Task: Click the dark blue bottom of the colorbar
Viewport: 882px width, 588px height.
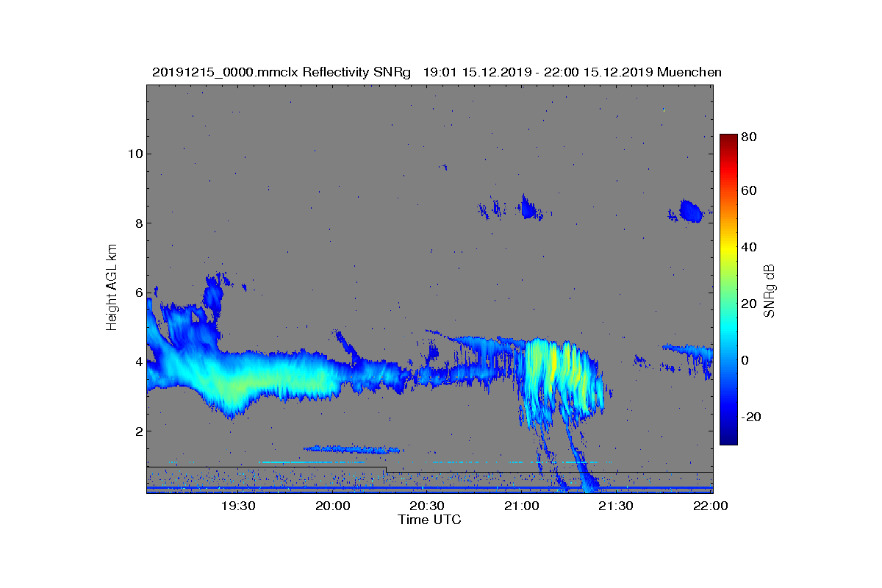Action: [728, 440]
